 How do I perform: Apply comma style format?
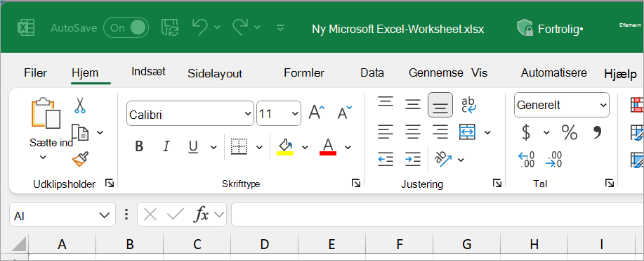point(597,132)
